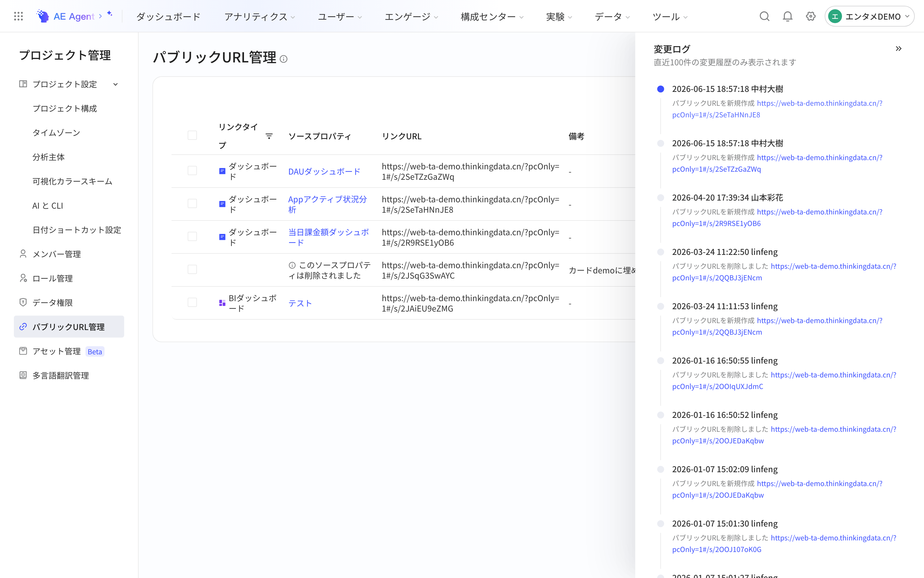Open the エンゲージ dropdown menu
The image size is (924, 578).
click(x=411, y=17)
